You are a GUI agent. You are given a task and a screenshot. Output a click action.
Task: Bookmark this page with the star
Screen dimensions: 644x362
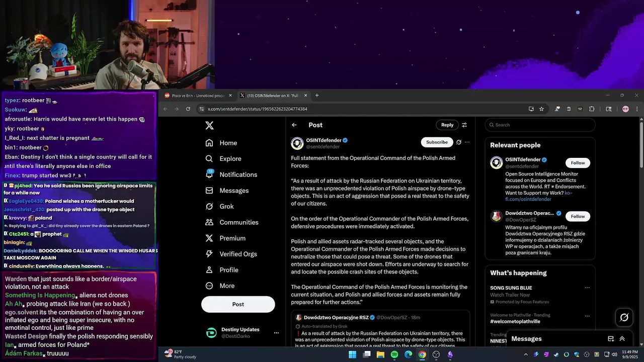click(541, 109)
